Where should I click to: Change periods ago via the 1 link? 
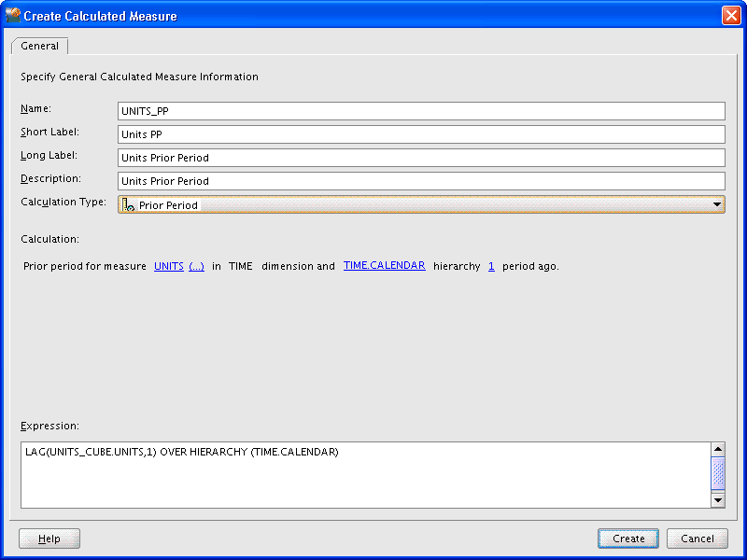point(491,266)
